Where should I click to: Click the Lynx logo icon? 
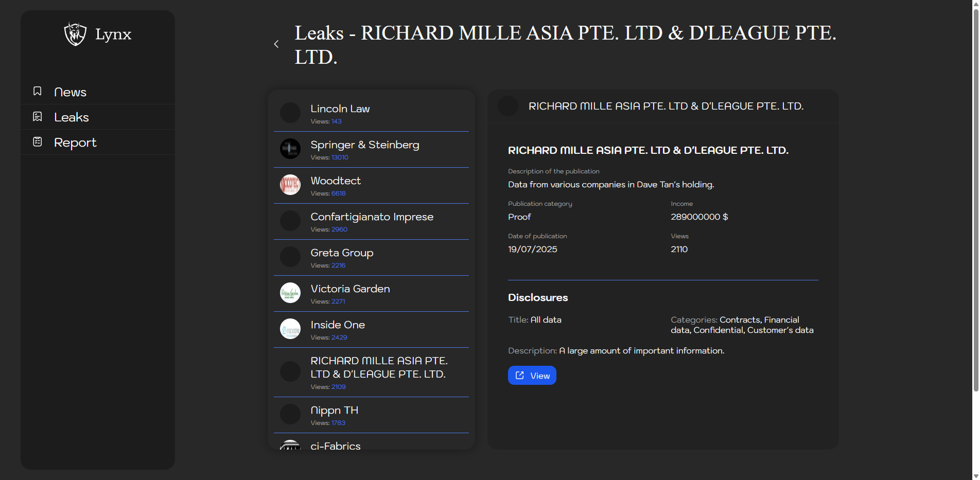75,34
